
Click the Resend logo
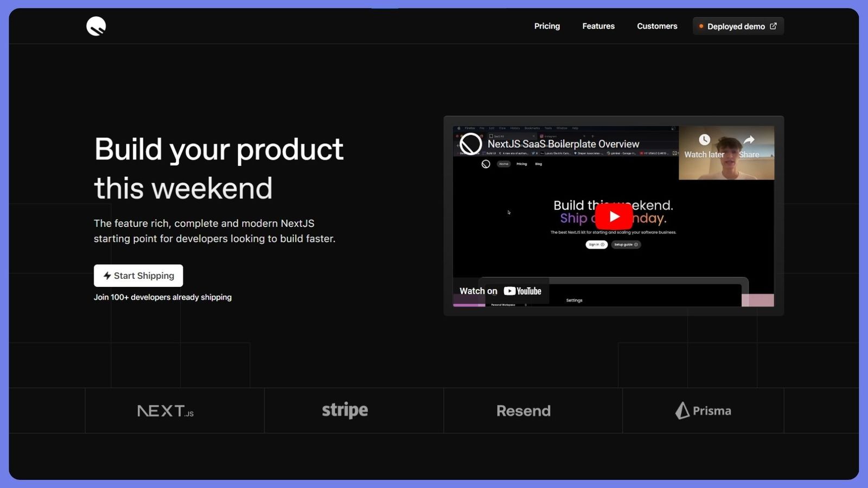coord(524,411)
